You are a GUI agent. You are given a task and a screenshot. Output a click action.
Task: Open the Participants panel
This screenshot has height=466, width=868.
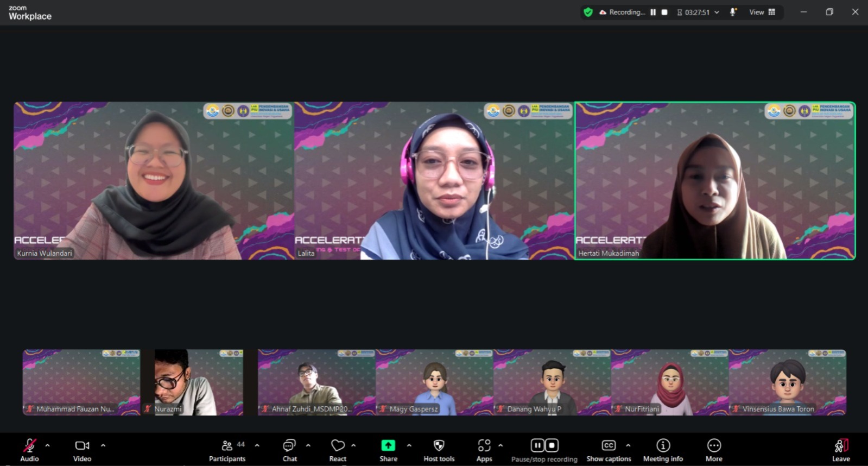(x=227, y=450)
